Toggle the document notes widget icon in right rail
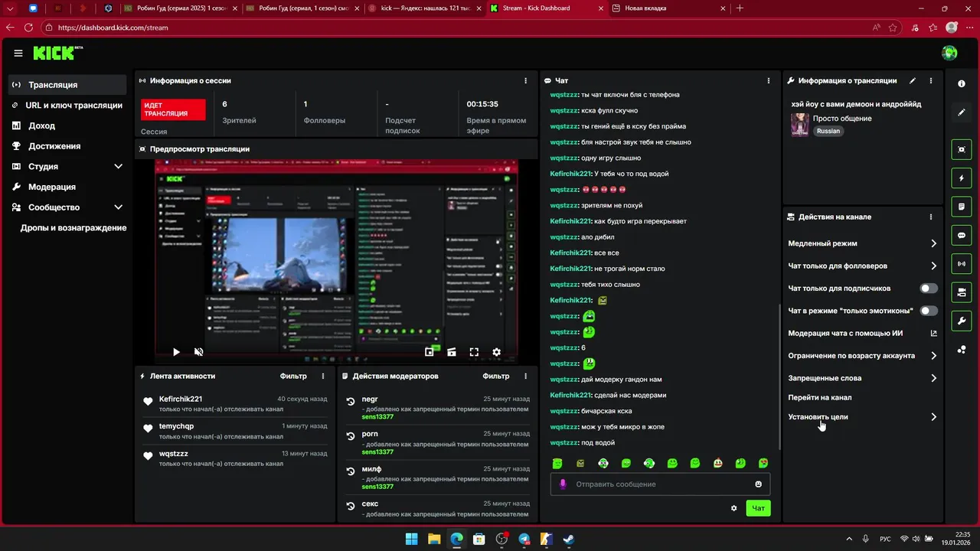The height and width of the screenshot is (551, 980). click(x=962, y=207)
